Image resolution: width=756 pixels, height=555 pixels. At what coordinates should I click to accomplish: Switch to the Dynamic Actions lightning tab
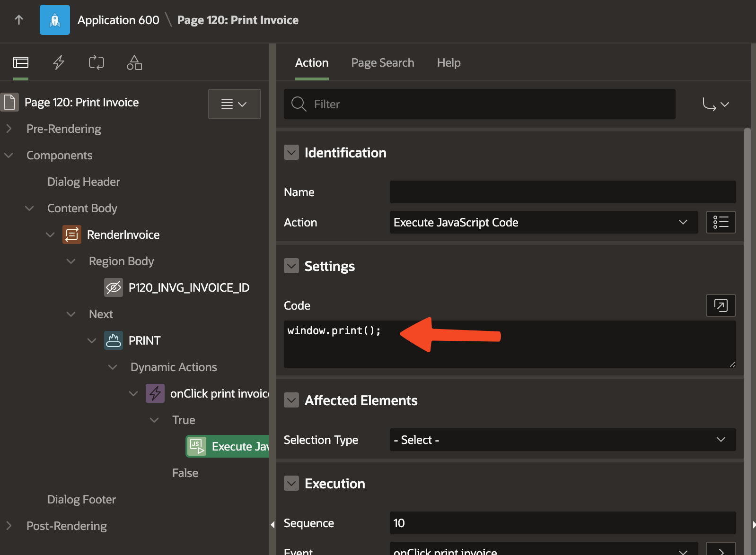tap(59, 62)
